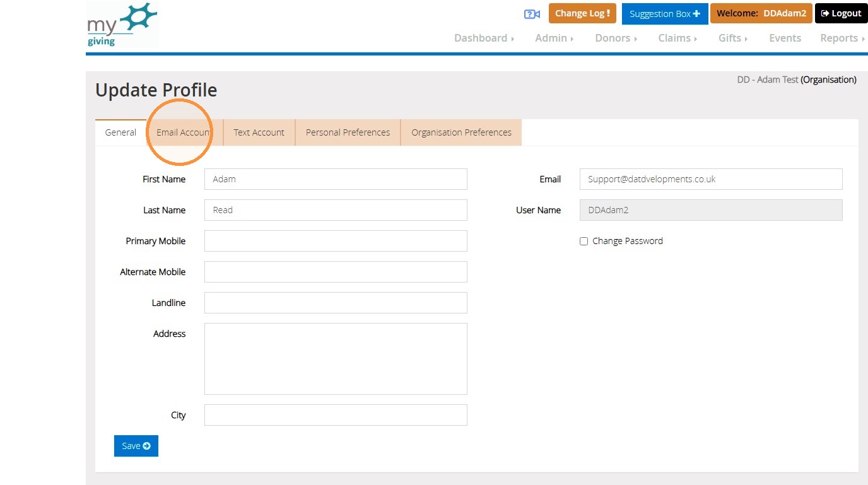Expand the Gifts menu
The width and height of the screenshot is (868, 485).
coord(732,38)
